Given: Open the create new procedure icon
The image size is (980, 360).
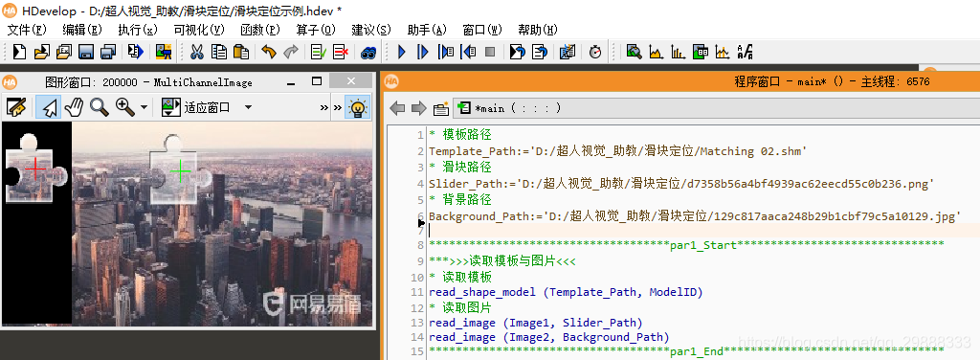Looking at the screenshot, I should pos(441,108).
